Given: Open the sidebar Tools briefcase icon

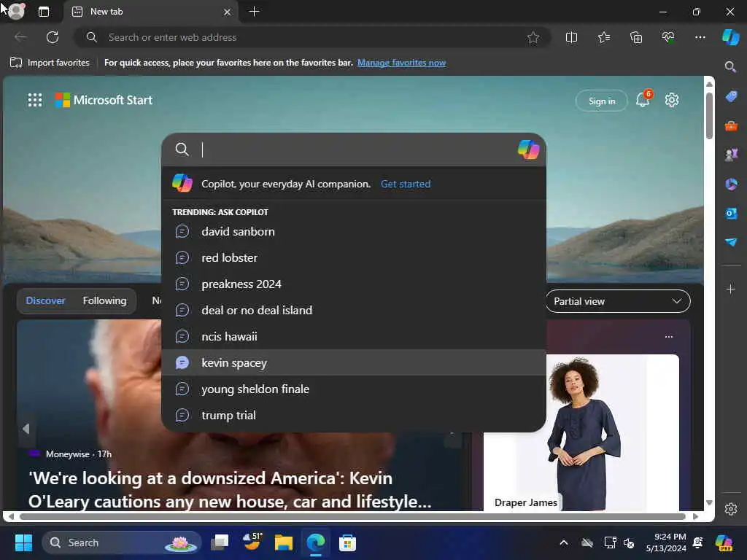Looking at the screenshot, I should [731, 126].
